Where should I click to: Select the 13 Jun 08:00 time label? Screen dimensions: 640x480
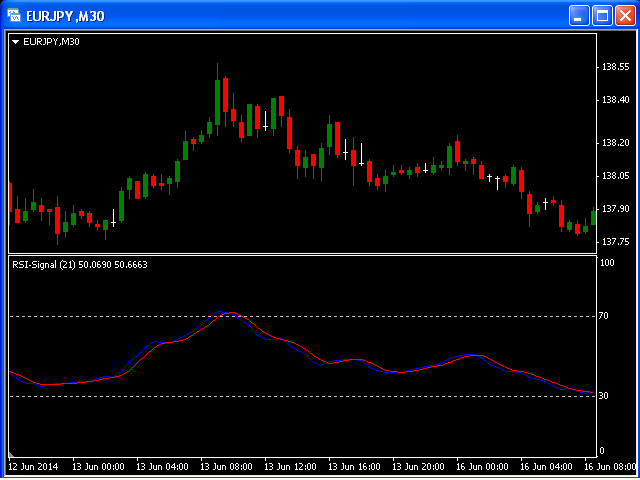click(225, 466)
